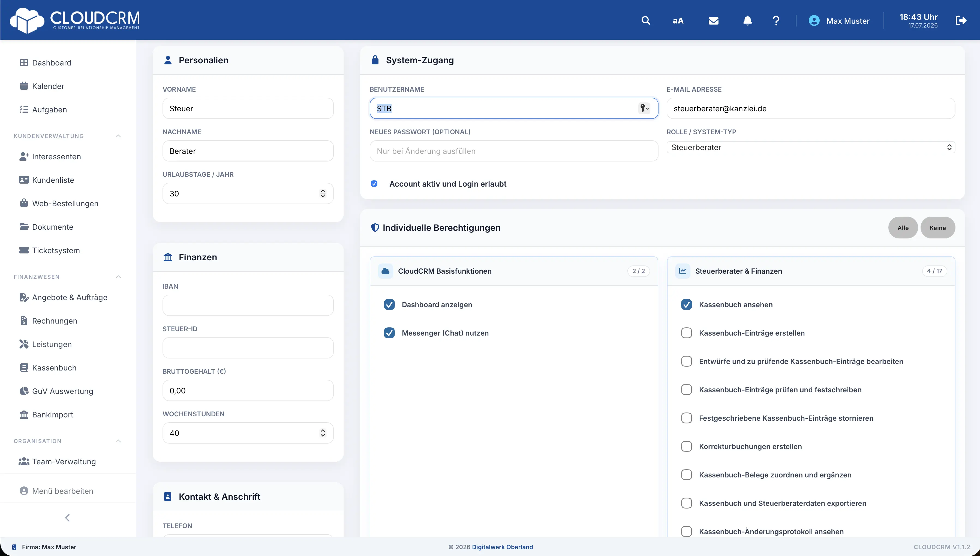Open the mail envelope icon

[713, 21]
